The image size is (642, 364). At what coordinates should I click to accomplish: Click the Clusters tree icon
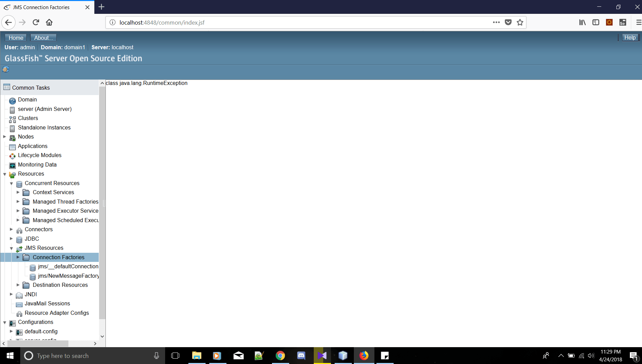pos(12,119)
